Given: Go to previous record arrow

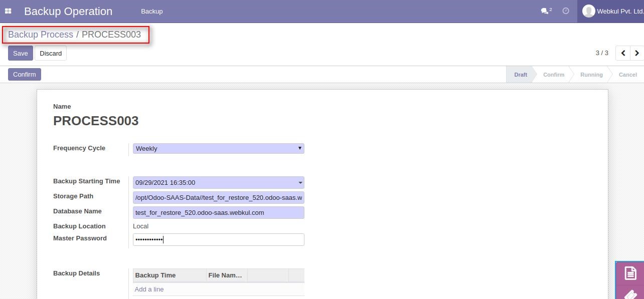Looking at the screenshot, I should tap(623, 53).
